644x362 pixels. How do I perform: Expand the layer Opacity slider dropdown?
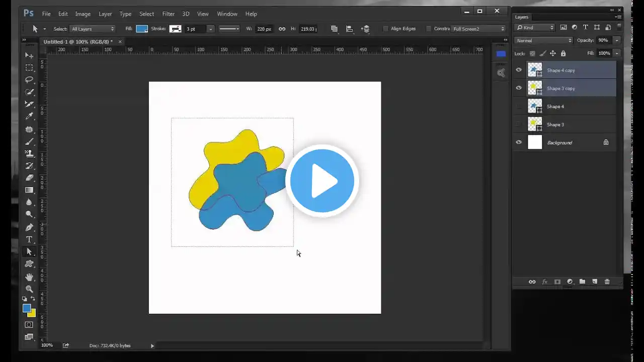[617, 40]
